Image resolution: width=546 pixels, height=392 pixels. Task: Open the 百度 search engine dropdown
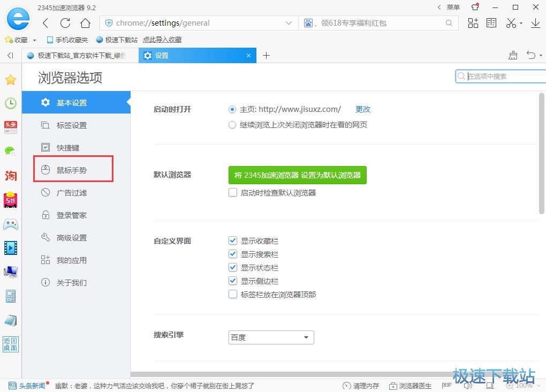point(271,337)
